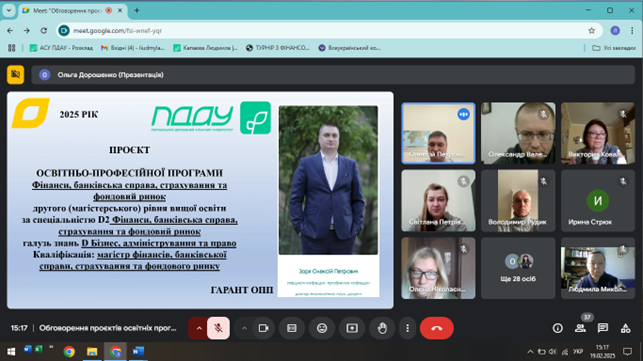643x361 pixels.
Task: Open Chrome profile avatar
Action: pos(615,31)
